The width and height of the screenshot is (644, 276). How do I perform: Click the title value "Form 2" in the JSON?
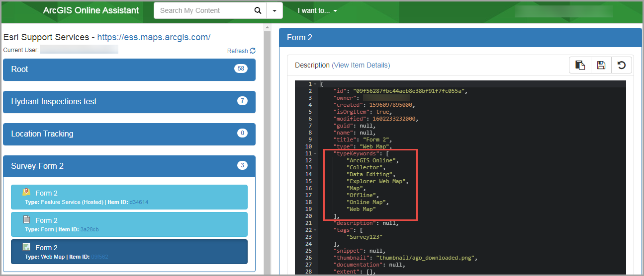tap(375, 139)
